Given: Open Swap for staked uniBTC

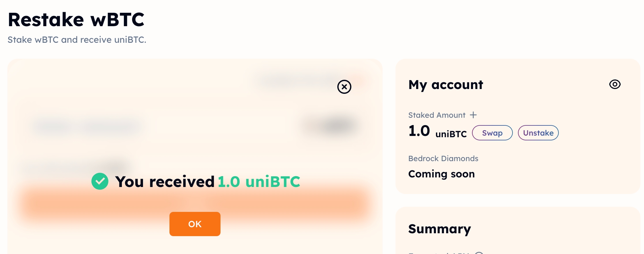Looking at the screenshot, I should pos(492,133).
